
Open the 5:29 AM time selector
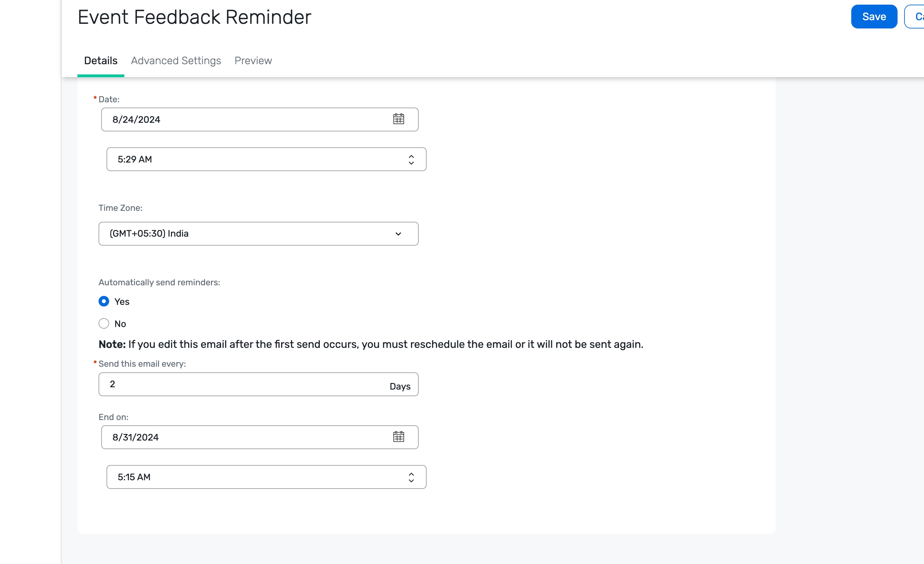(x=266, y=159)
